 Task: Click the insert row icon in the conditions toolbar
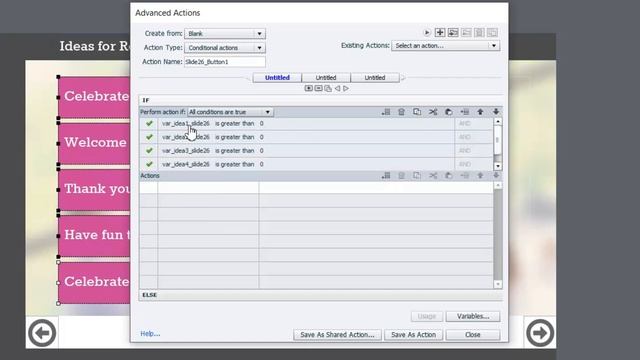(464, 112)
